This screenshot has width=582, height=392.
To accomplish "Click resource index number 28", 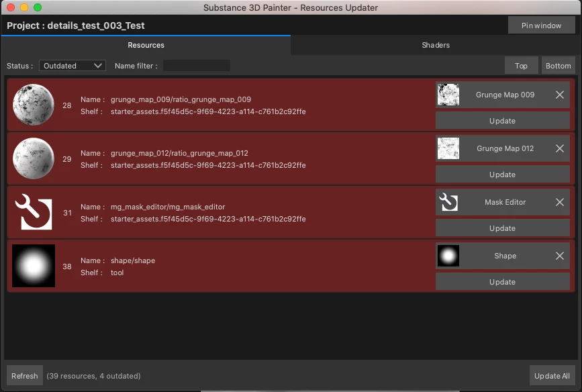I will [67, 105].
